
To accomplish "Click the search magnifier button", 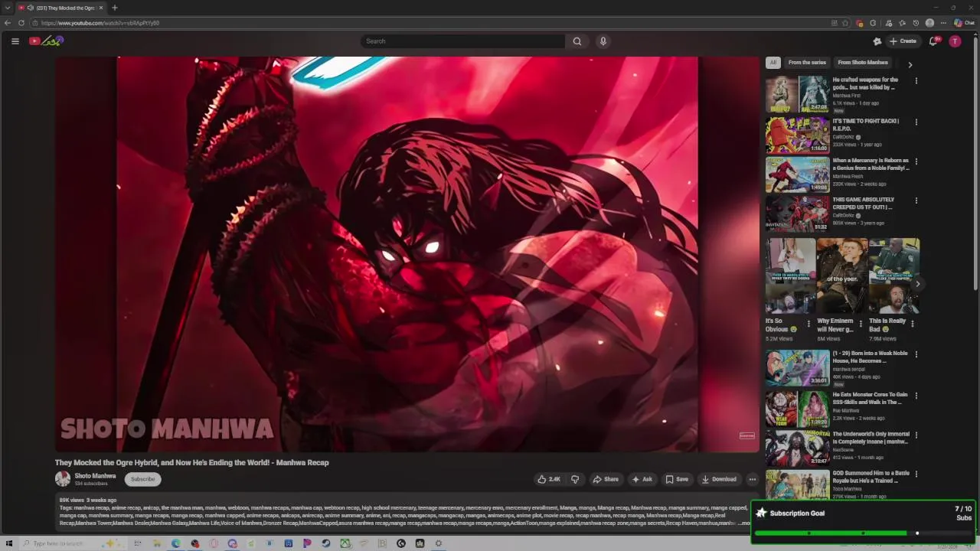I will 577,41.
